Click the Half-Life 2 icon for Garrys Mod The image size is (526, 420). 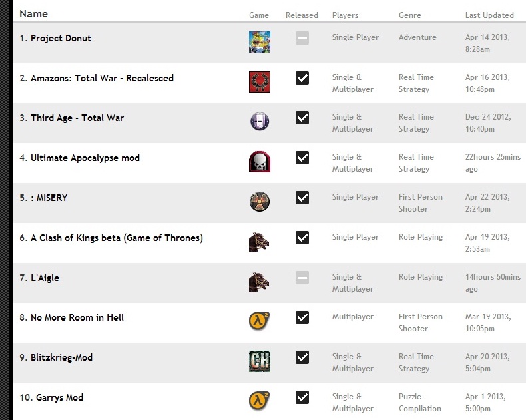tap(259, 401)
